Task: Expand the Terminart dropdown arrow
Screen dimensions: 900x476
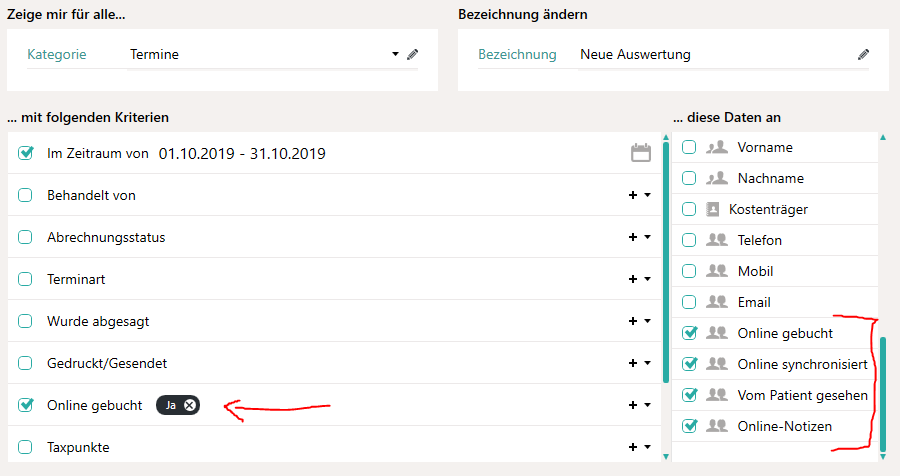Action: click(x=647, y=279)
